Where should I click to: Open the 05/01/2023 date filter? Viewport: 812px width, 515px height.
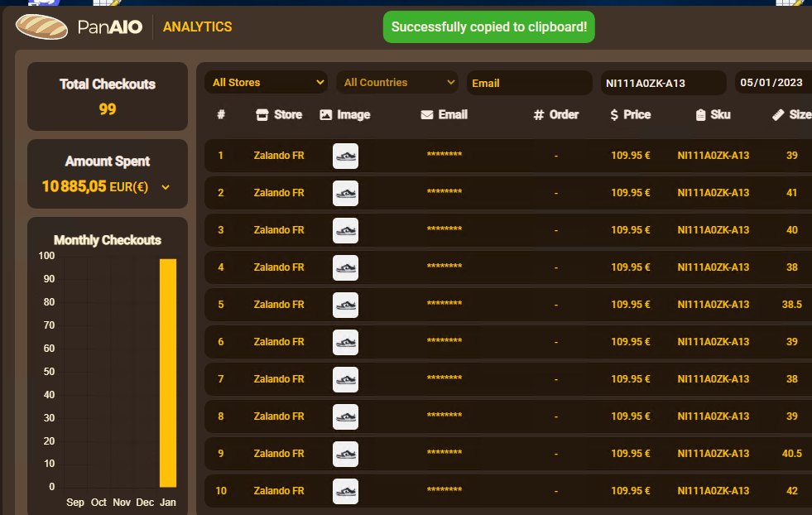[773, 82]
